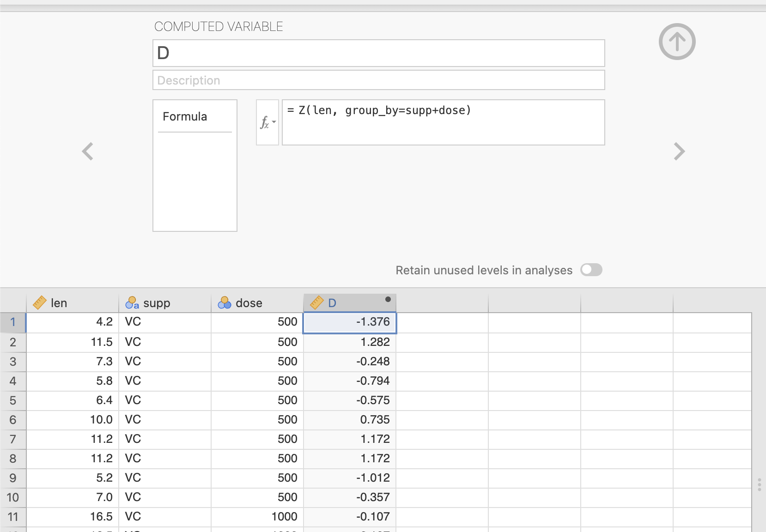Select the len cell 7.0

73,497
